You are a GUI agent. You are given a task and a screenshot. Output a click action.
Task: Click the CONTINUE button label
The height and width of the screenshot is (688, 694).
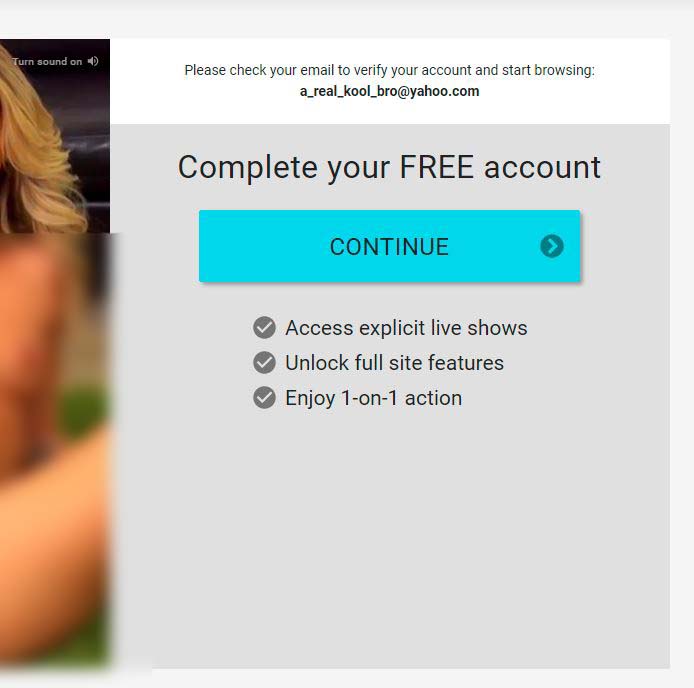[389, 247]
